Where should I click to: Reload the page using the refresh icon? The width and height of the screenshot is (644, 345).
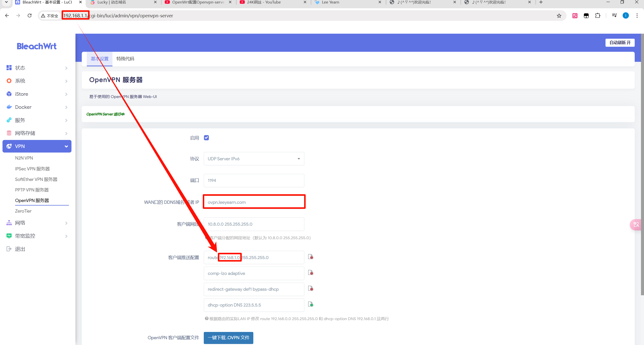(30, 16)
